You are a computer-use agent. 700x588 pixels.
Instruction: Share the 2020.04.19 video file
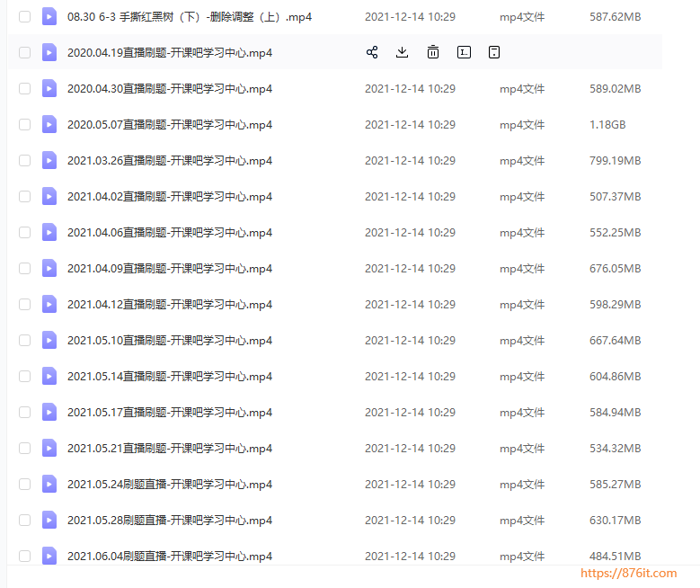click(x=372, y=52)
